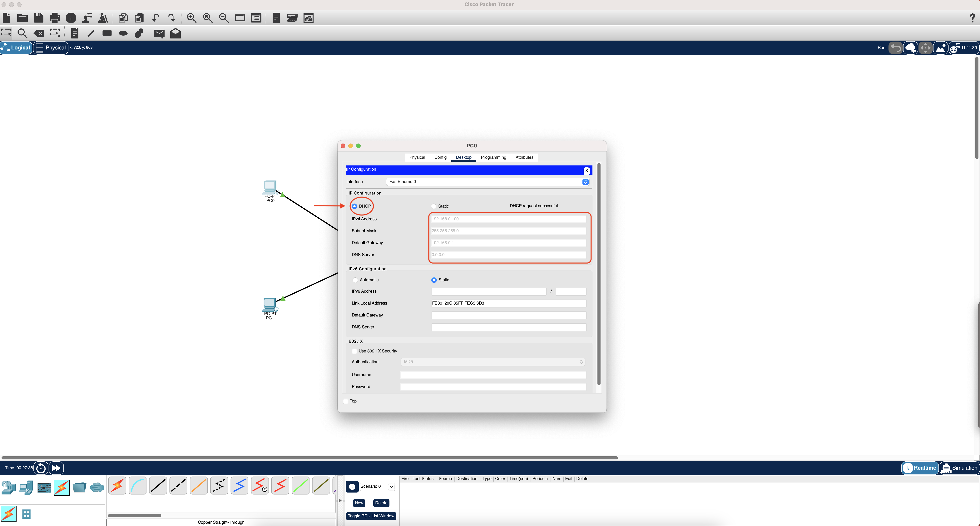
Task: Click Fast Forward Time button
Action: pyautogui.click(x=56, y=468)
